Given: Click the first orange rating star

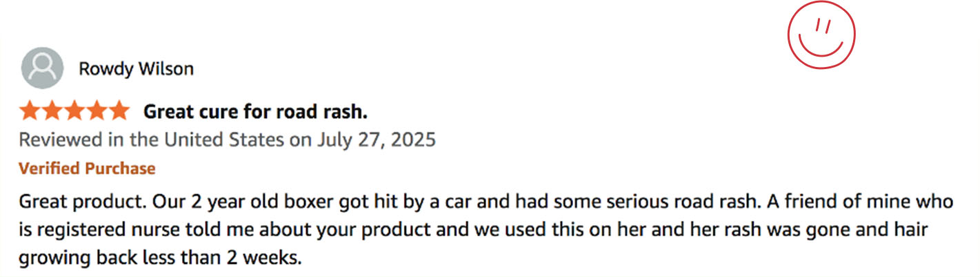Looking at the screenshot, I should point(30,111).
